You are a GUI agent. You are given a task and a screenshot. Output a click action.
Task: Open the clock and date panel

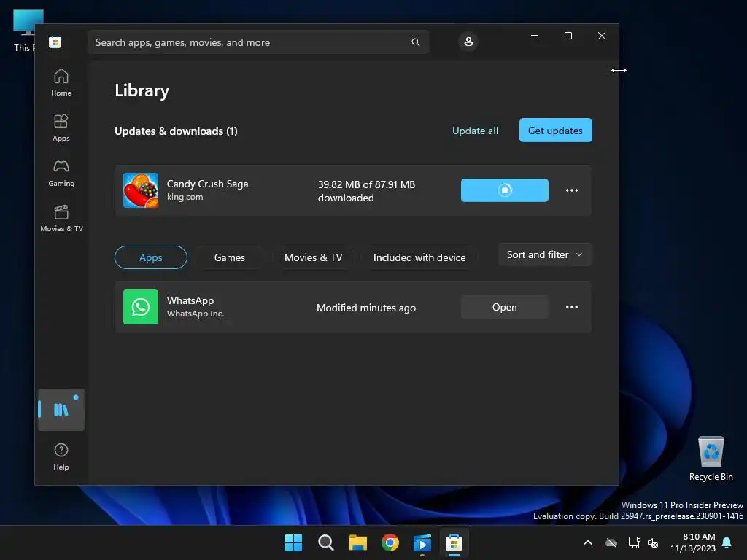(x=692, y=542)
